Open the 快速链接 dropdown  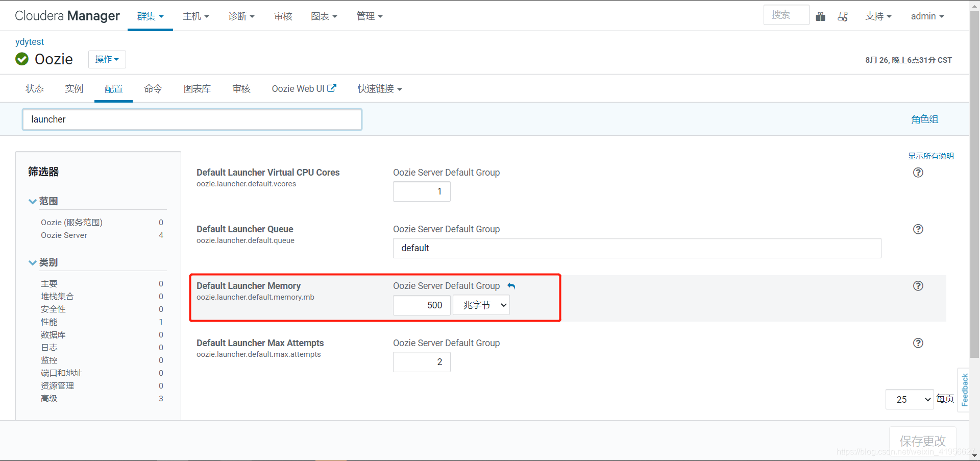(380, 89)
